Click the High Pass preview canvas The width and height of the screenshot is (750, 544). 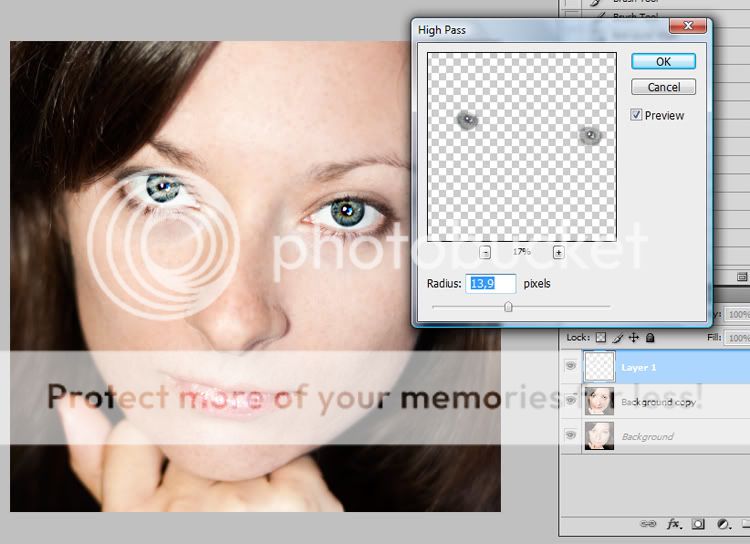521,147
